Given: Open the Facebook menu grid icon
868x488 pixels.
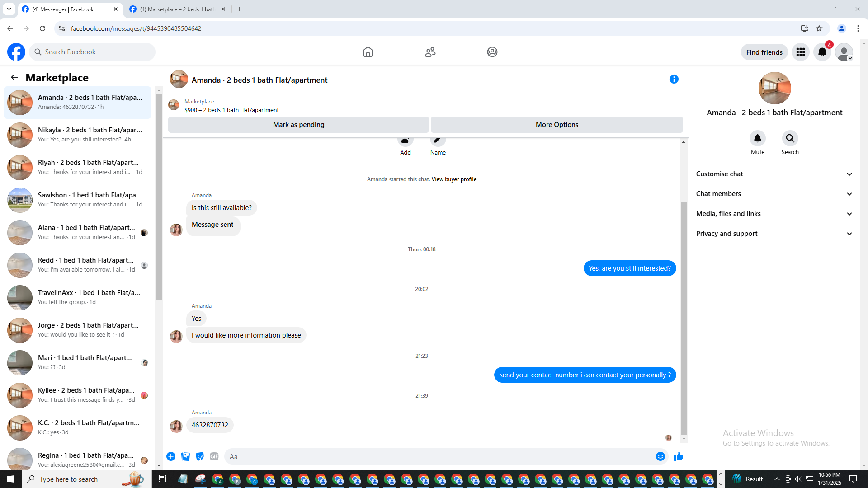Looking at the screenshot, I should pos(801,52).
